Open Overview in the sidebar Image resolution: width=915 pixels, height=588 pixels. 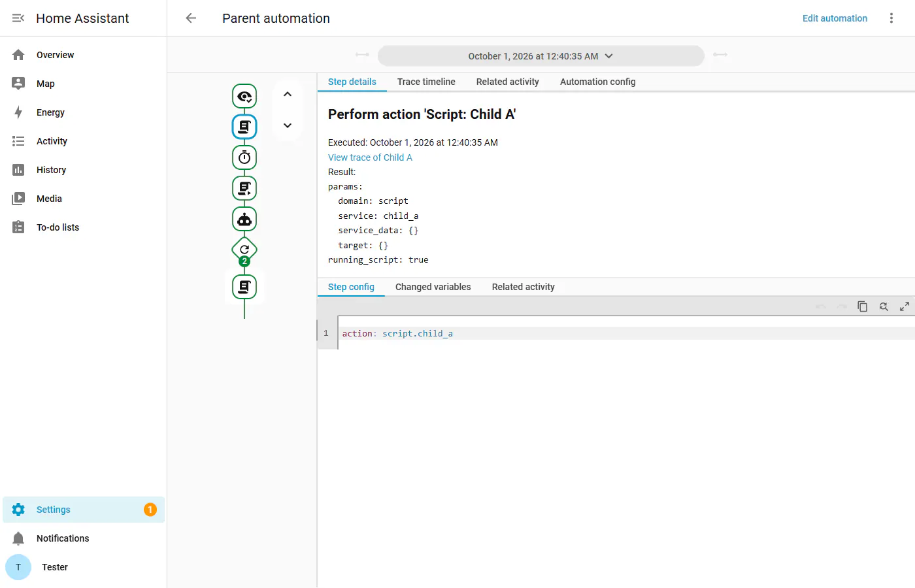click(84, 55)
